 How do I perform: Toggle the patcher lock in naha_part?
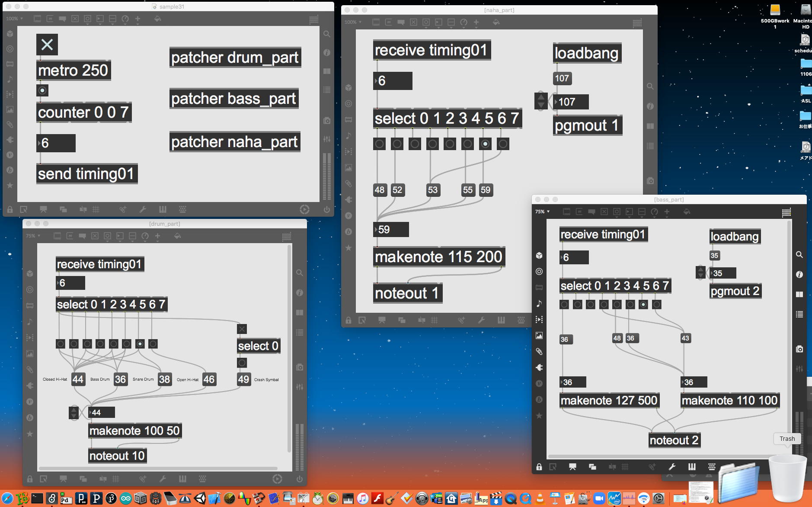pos(348,320)
